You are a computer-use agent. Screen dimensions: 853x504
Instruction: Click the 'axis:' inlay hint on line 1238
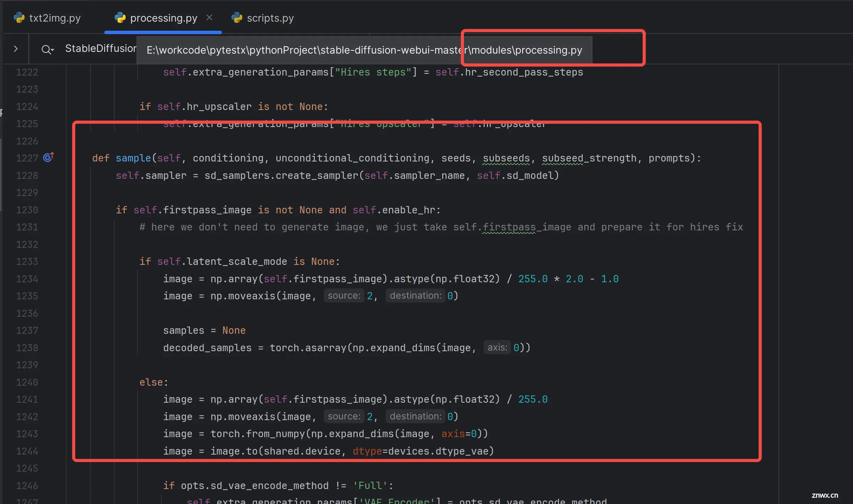click(x=497, y=347)
